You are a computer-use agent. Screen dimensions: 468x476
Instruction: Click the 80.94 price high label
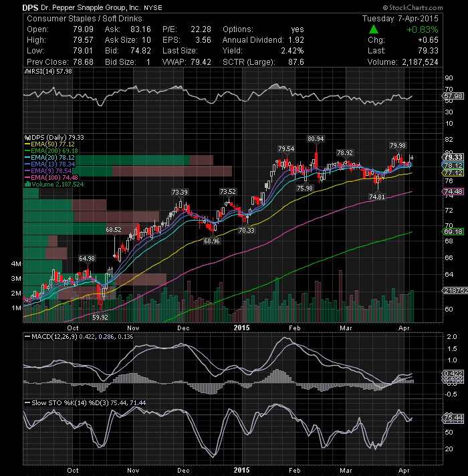(x=316, y=139)
